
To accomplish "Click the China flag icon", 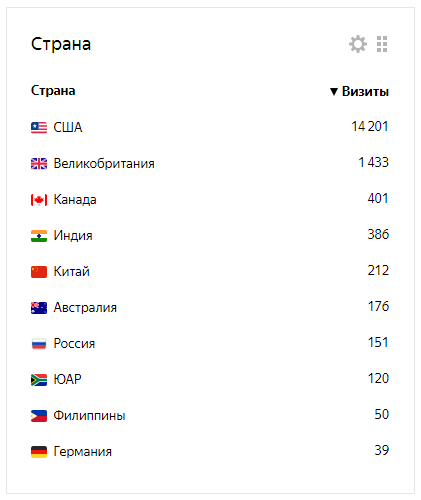I will 39,272.
